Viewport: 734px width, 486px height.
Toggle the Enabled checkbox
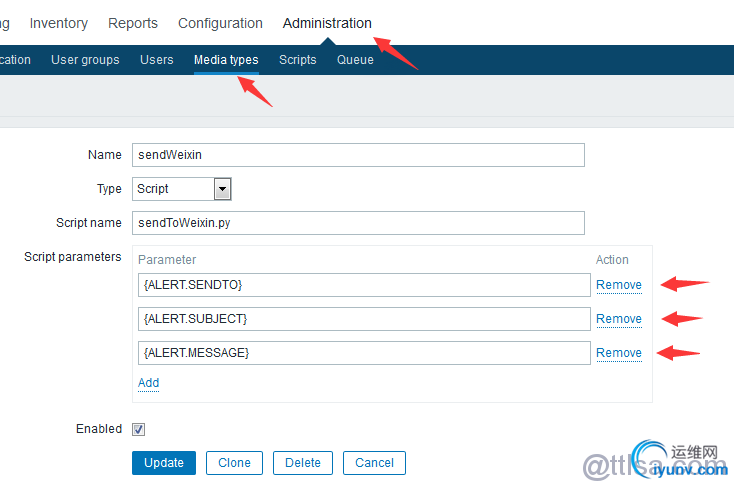click(139, 429)
